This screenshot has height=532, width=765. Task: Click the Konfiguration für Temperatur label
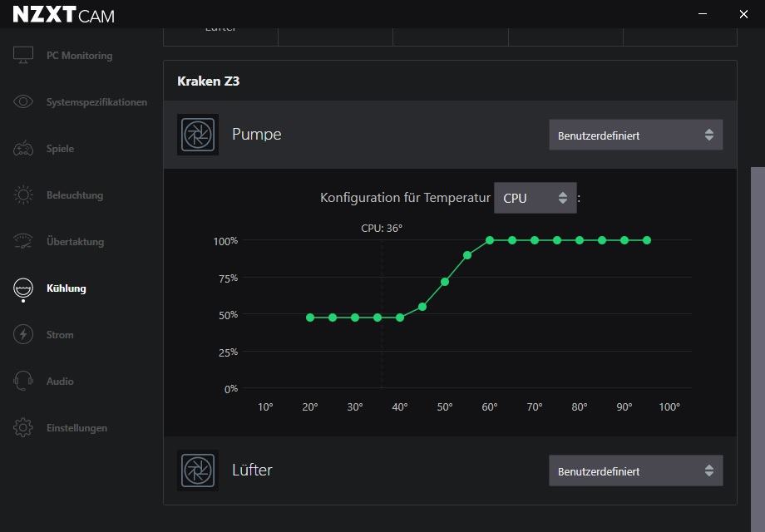coord(405,198)
